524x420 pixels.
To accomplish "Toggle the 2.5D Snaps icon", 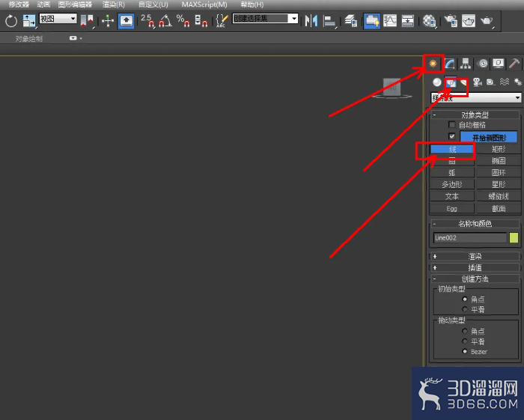I will pyautogui.click(x=147, y=21).
